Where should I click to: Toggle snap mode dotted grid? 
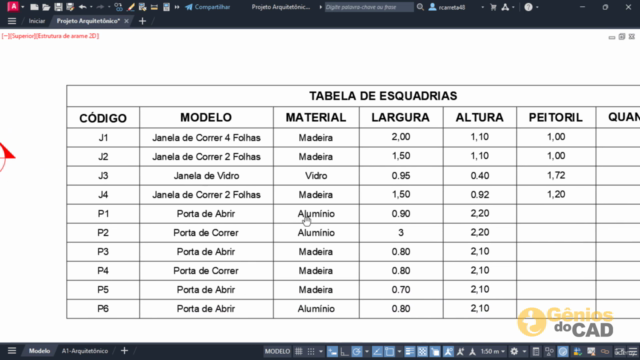[311, 351]
